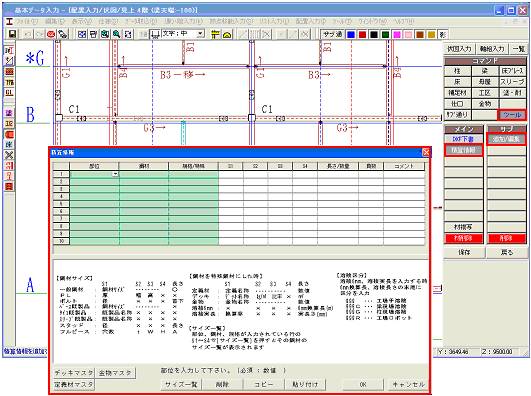Click the 彩 color options button
531x396 pixels.
point(443,34)
